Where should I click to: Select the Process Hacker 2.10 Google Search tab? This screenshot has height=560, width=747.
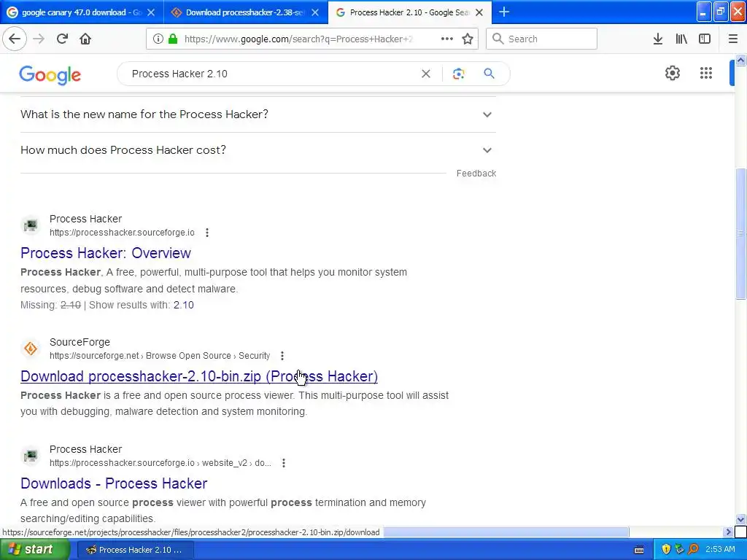pos(410,12)
